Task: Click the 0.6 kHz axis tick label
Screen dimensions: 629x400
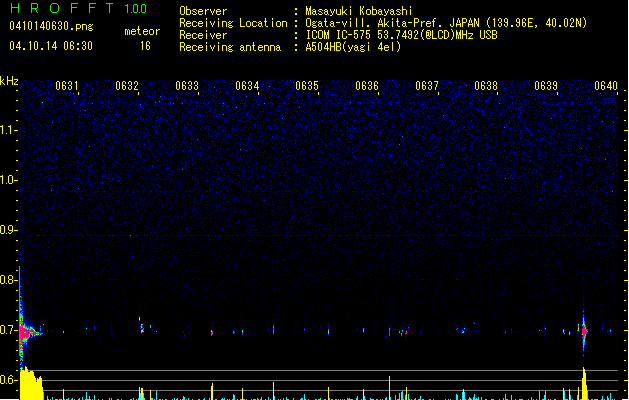Action: [8, 380]
